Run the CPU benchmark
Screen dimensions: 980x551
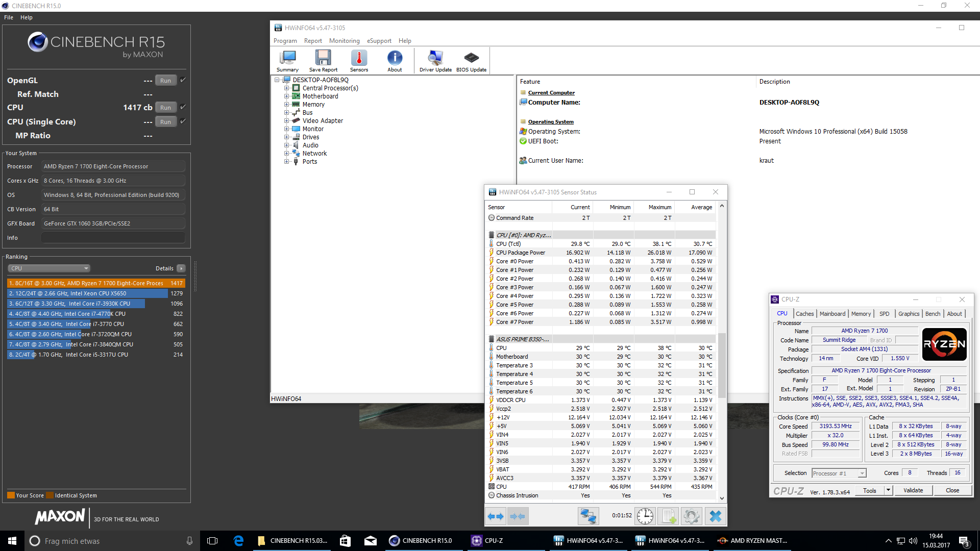(x=165, y=108)
